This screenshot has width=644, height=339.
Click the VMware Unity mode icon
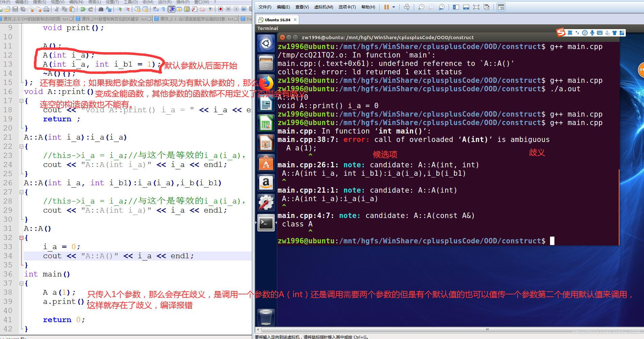(486, 7)
